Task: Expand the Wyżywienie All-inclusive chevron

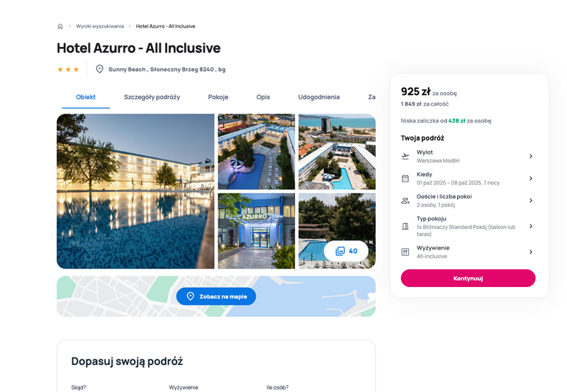Action: [531, 252]
